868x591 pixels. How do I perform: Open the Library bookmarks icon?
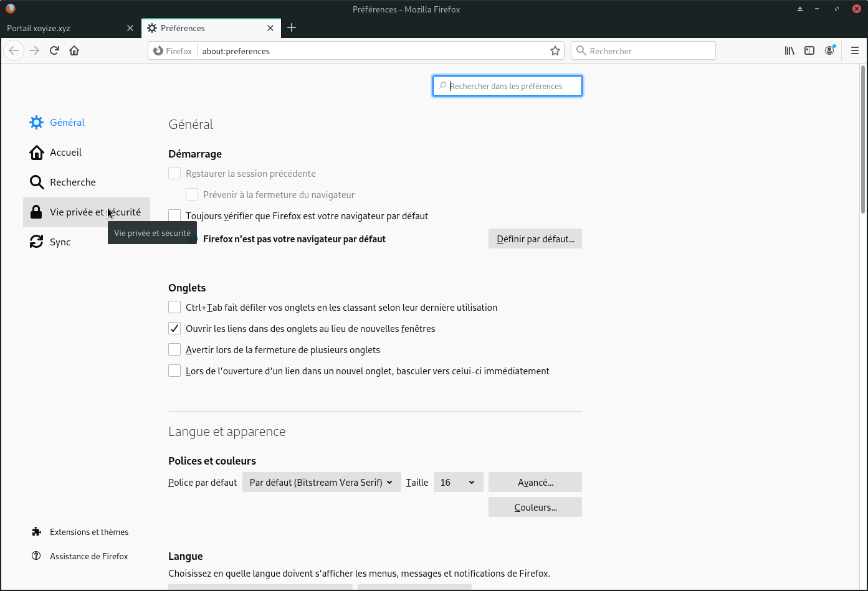point(789,50)
